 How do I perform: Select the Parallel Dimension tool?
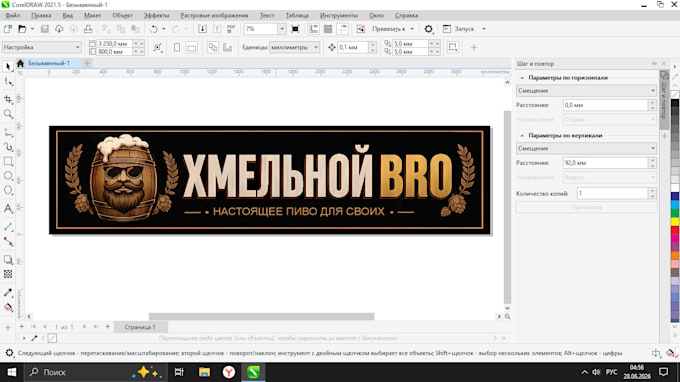tap(8, 227)
